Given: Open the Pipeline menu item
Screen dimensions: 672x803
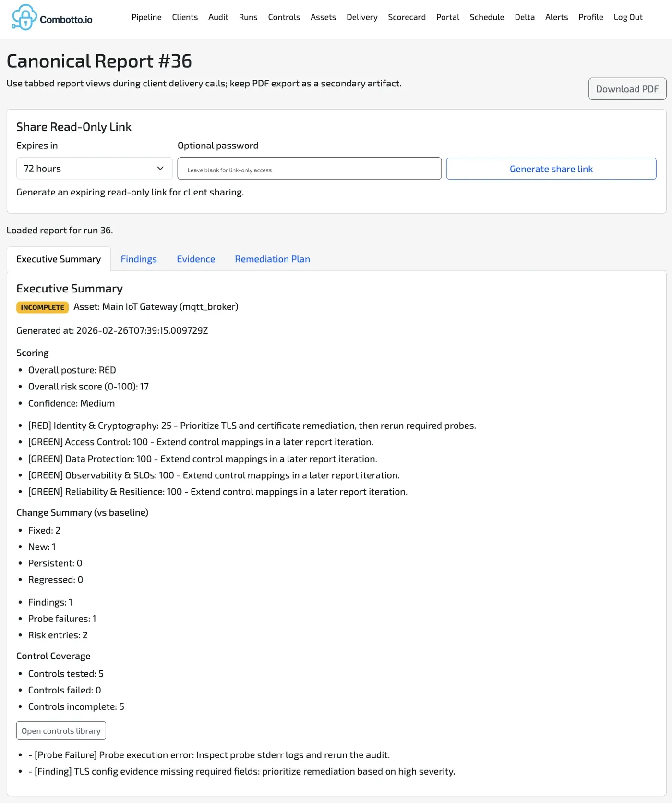Looking at the screenshot, I should click(x=146, y=17).
